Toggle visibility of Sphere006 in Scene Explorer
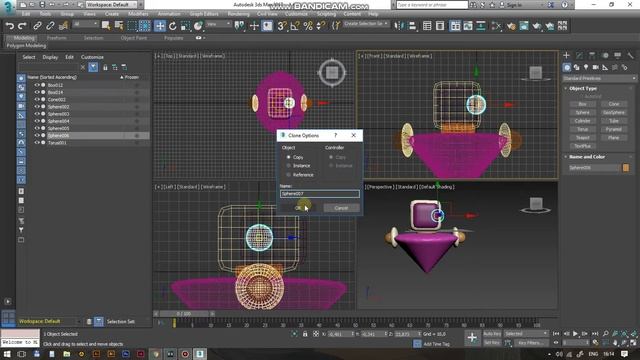 click(37, 136)
